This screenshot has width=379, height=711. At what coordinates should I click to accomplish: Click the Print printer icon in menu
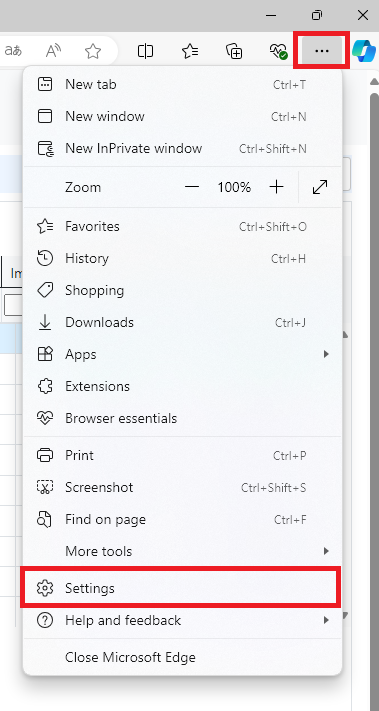[x=44, y=455]
